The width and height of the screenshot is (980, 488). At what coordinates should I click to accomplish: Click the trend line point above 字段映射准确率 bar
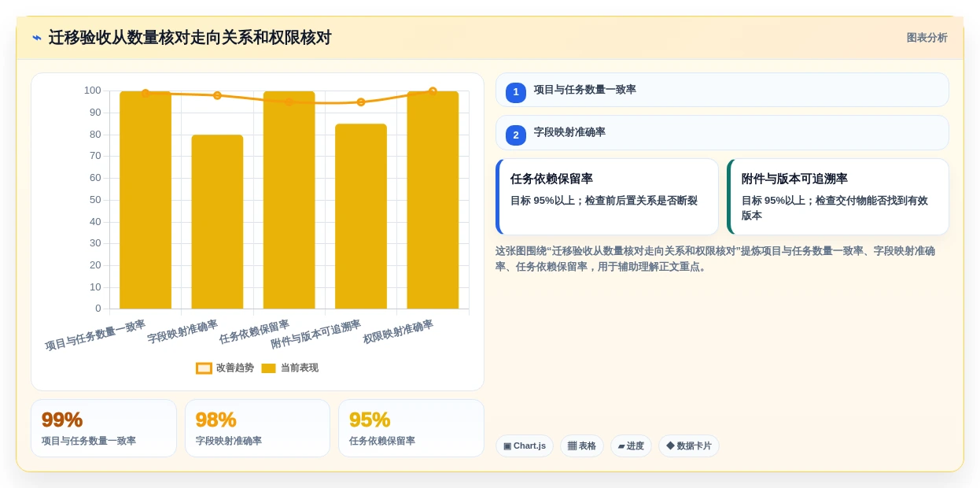click(x=217, y=95)
